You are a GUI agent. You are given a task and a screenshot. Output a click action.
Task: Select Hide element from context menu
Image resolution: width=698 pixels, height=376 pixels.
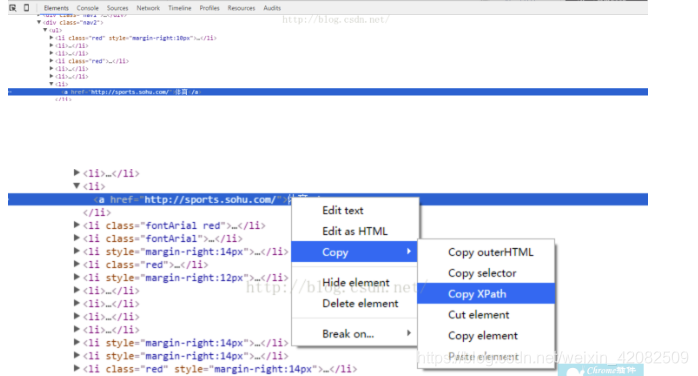(x=354, y=283)
